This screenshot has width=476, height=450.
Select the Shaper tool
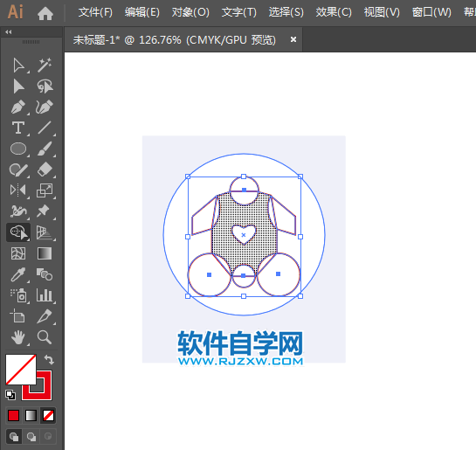point(18,170)
